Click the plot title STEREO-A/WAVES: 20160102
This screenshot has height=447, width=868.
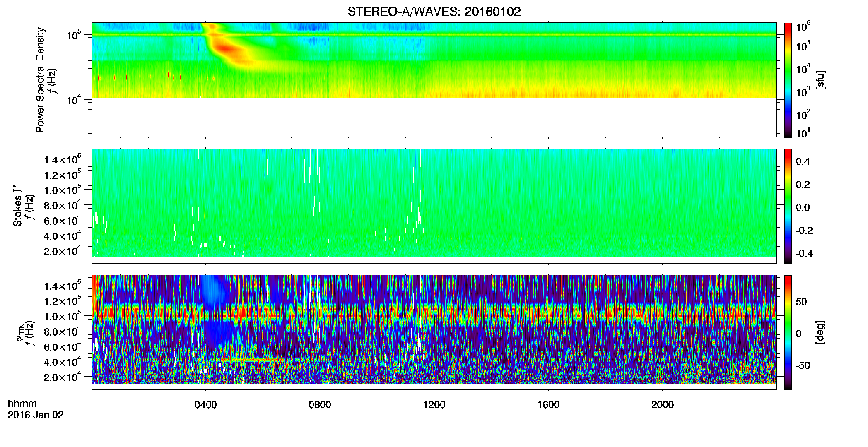tap(434, 12)
